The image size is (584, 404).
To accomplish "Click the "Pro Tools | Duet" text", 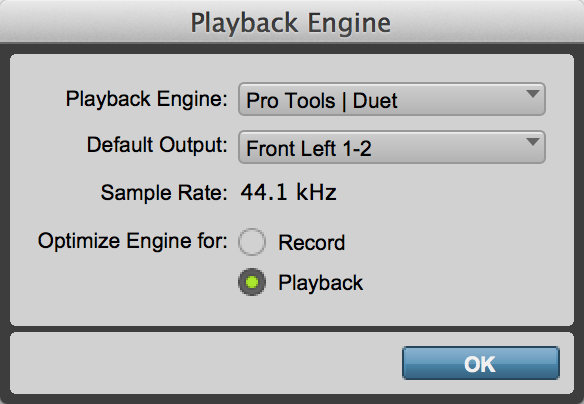I will click(322, 101).
